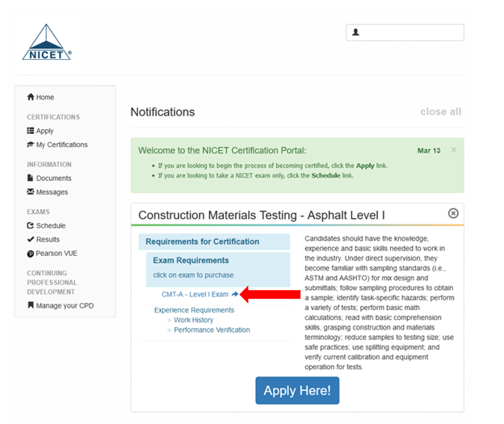
Task: Dismiss the welcome notification
Action: (454, 150)
